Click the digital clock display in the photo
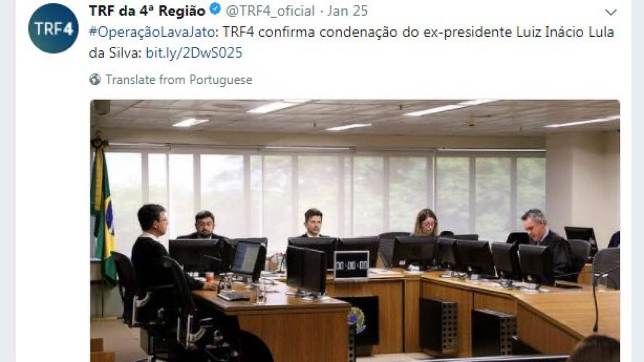This screenshot has height=362, width=644. 351,265
